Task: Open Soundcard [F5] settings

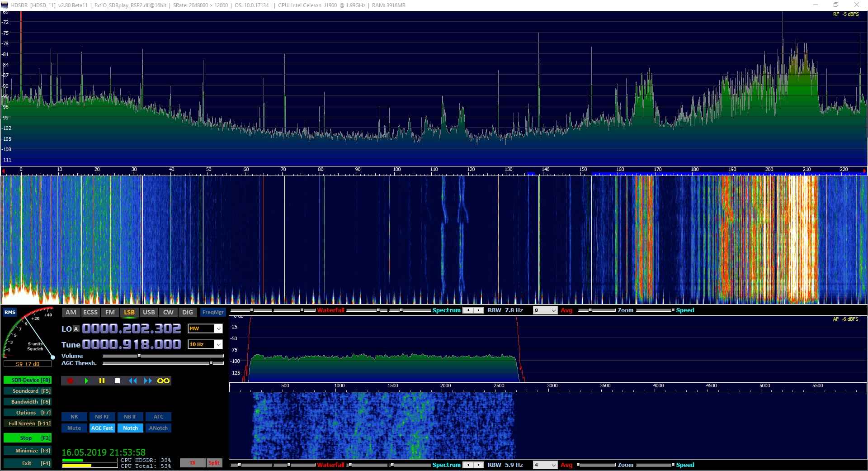Action: coord(27,391)
